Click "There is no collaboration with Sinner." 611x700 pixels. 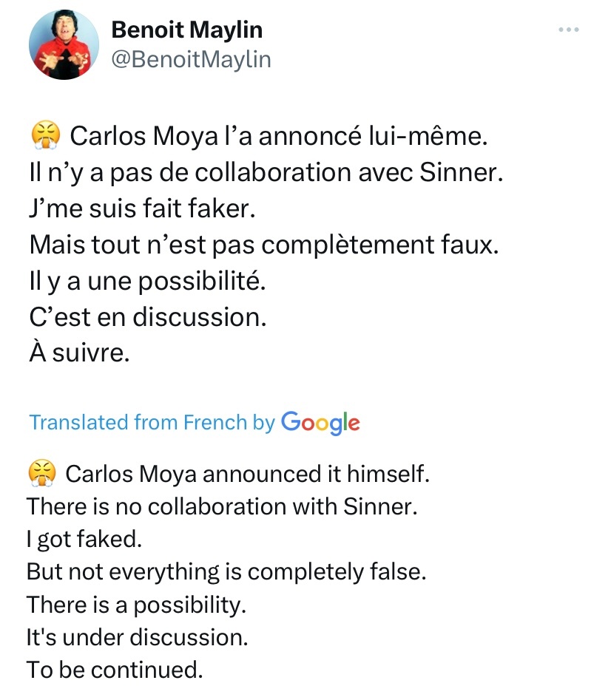coord(223,506)
